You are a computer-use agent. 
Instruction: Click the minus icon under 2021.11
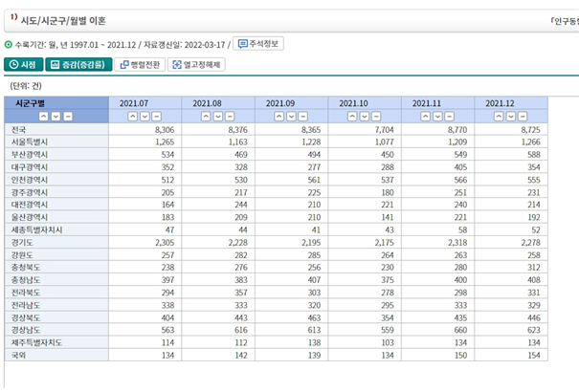(x=449, y=117)
